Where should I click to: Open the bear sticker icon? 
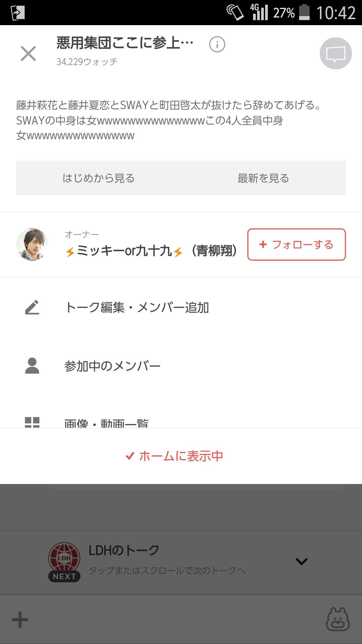coord(338,620)
